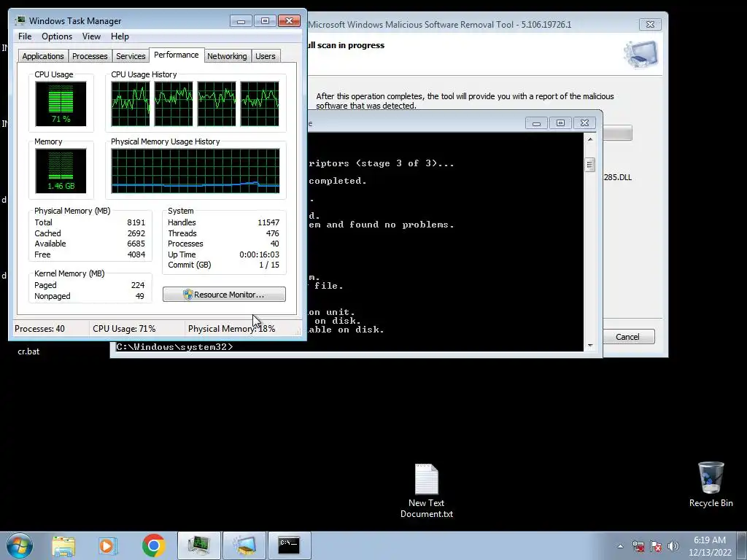Screen dimensions: 747x560
Task: Open the Help menu in Task Manager
Action: coord(120,36)
